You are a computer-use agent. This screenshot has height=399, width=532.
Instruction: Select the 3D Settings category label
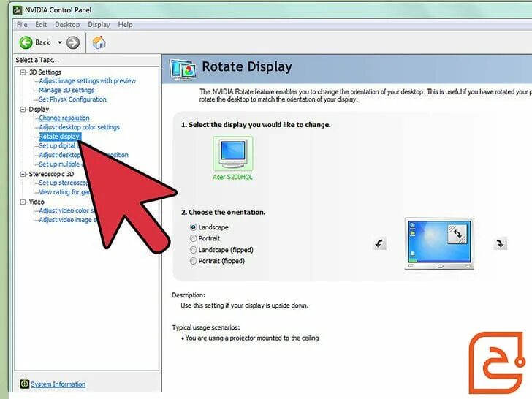(x=45, y=72)
